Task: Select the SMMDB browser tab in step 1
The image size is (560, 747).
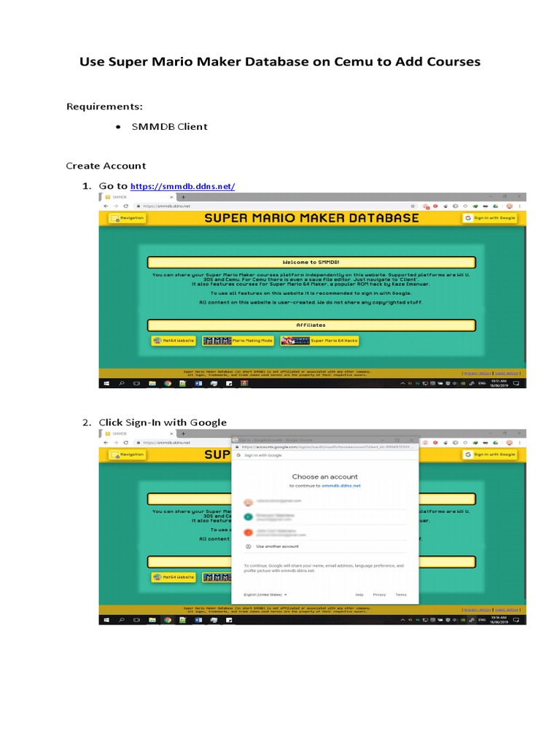Action: 138,197
